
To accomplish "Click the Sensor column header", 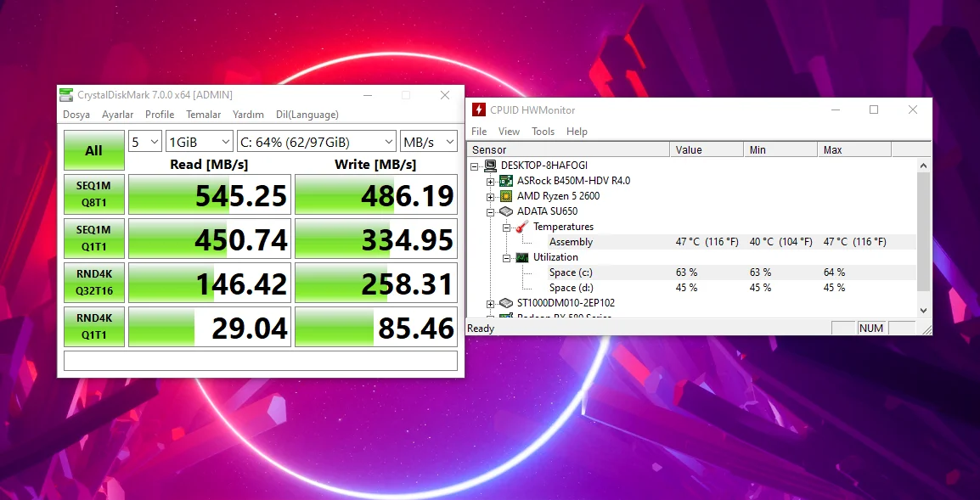I will click(568, 150).
